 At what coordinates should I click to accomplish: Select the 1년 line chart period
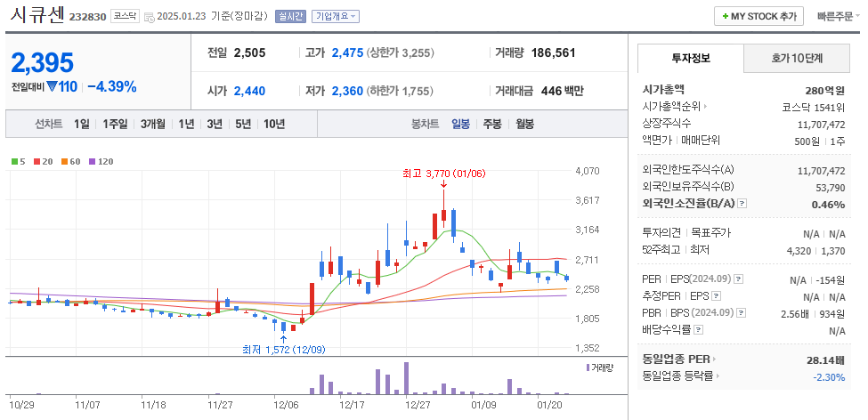click(186, 124)
